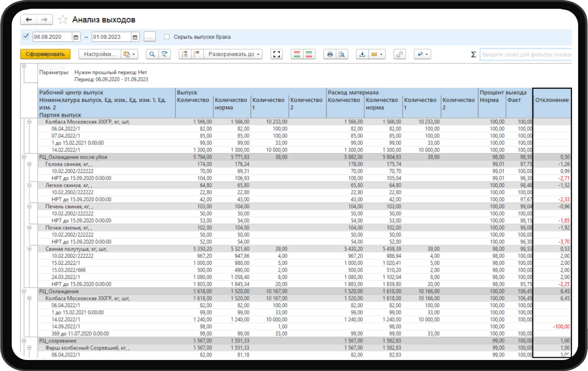Open calendar picker for start date

coord(76,37)
